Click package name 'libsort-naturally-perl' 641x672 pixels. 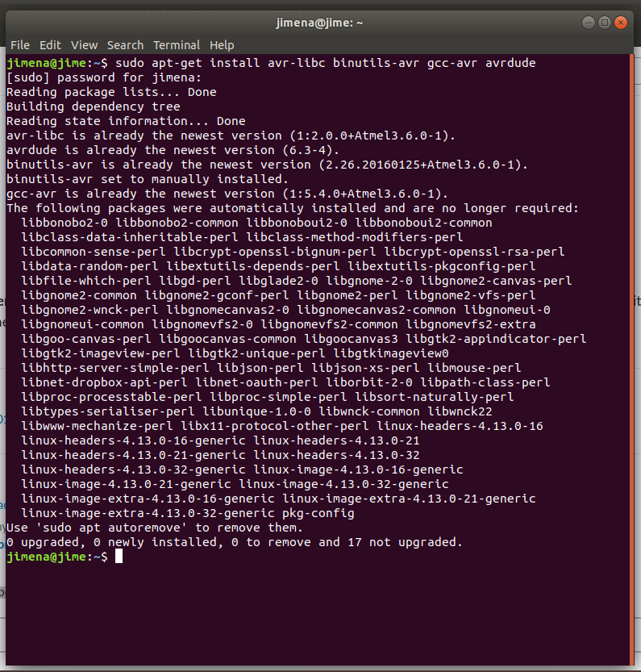tap(435, 397)
